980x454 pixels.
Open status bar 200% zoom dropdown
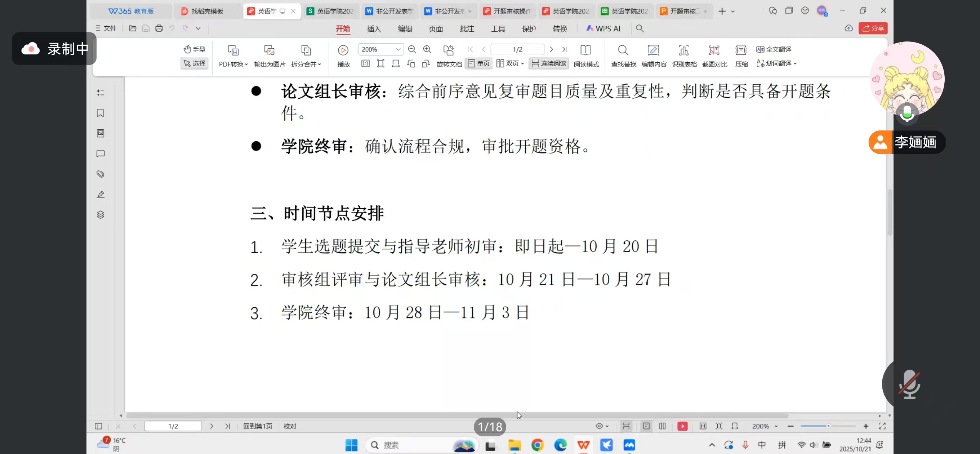click(x=765, y=426)
